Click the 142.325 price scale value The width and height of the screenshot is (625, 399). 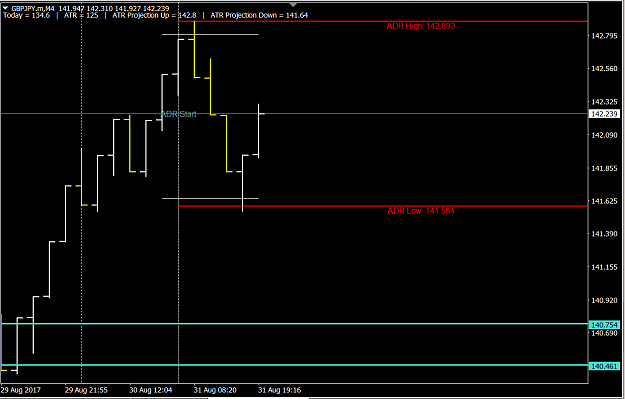[x=604, y=102]
